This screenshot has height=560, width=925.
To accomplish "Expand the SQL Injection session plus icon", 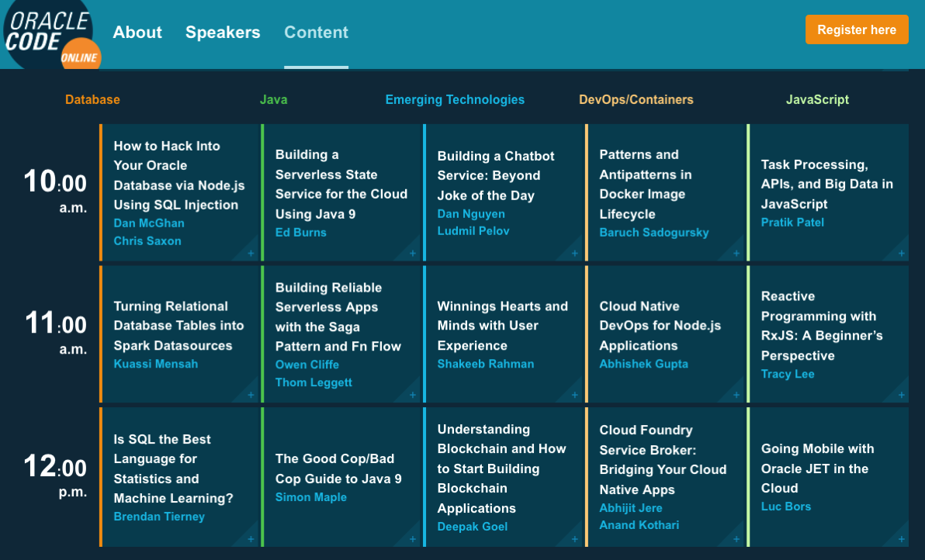I will pyautogui.click(x=251, y=254).
